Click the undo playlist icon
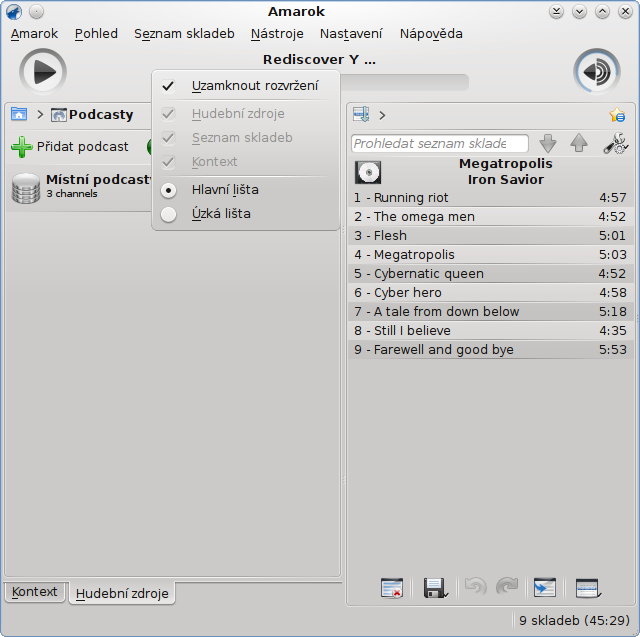 [x=476, y=587]
